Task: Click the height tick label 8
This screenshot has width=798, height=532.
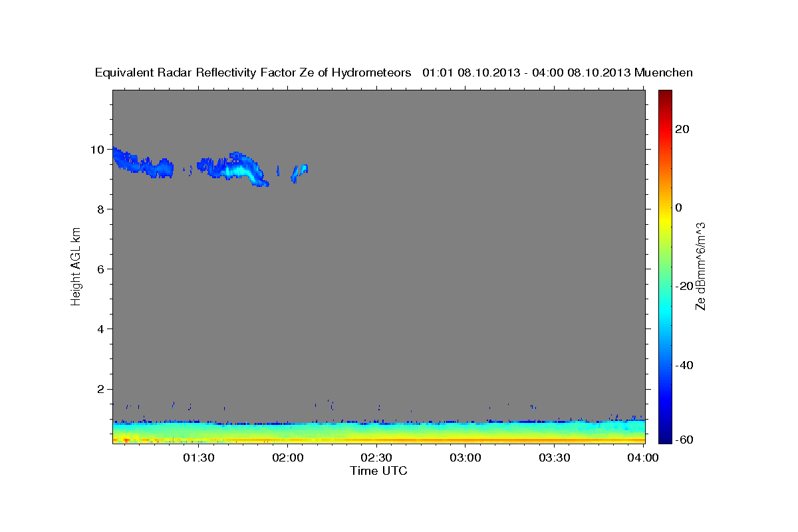Action: point(101,209)
